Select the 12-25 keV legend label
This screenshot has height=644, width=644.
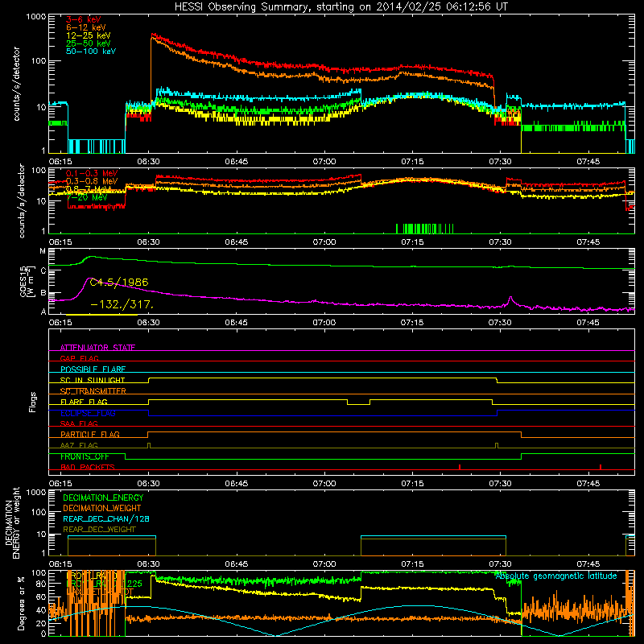(x=89, y=35)
